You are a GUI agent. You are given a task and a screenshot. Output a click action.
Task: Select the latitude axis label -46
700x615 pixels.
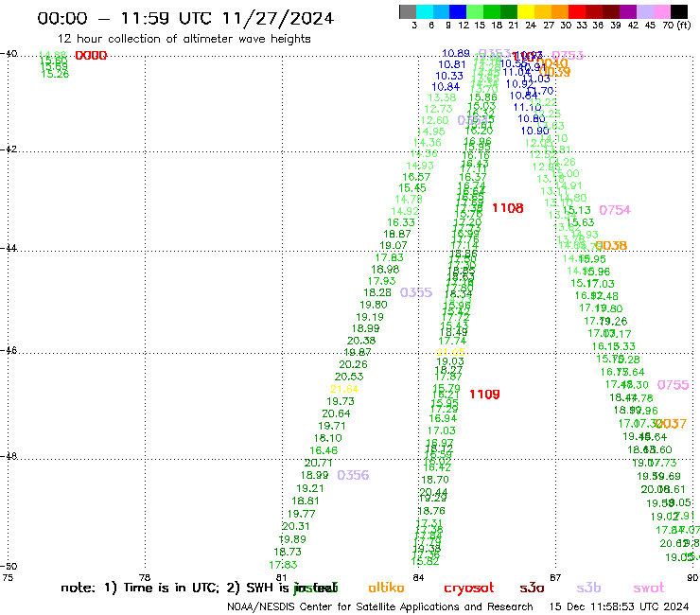point(9,351)
